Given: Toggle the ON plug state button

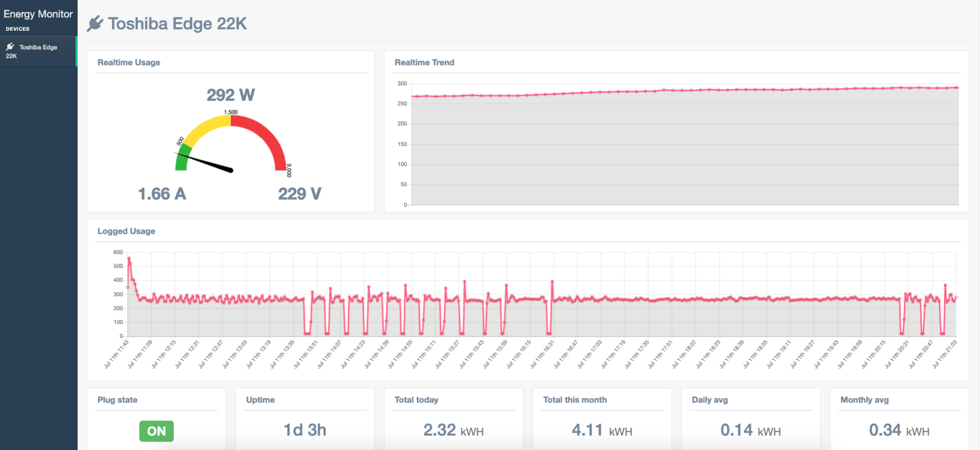Looking at the screenshot, I should pyautogui.click(x=156, y=431).
